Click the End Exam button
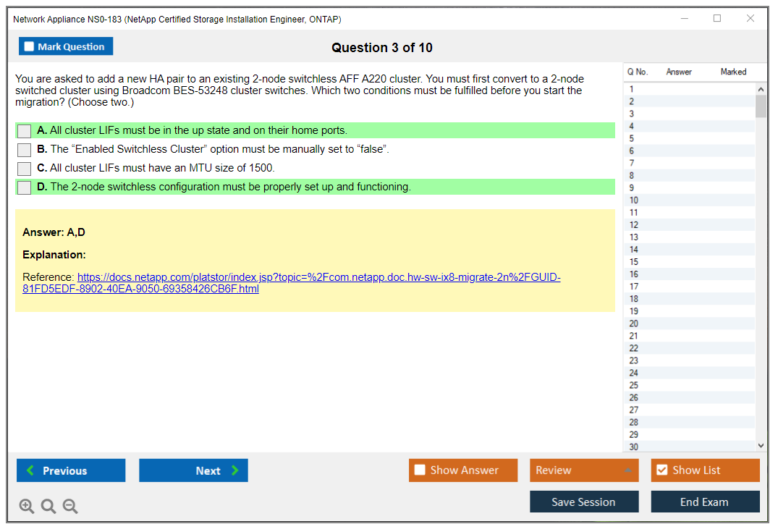The height and width of the screenshot is (532, 778). (x=705, y=502)
